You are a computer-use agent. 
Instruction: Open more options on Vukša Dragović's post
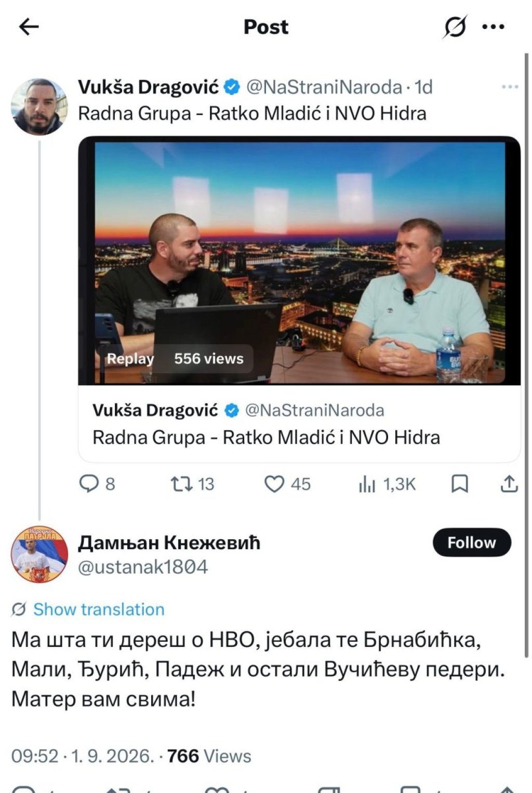pyautogui.click(x=510, y=87)
